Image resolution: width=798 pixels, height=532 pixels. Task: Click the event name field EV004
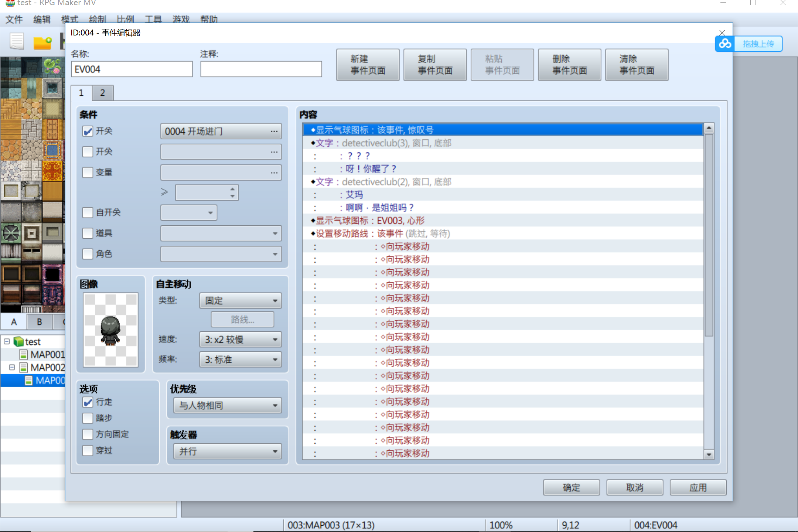pyautogui.click(x=132, y=69)
